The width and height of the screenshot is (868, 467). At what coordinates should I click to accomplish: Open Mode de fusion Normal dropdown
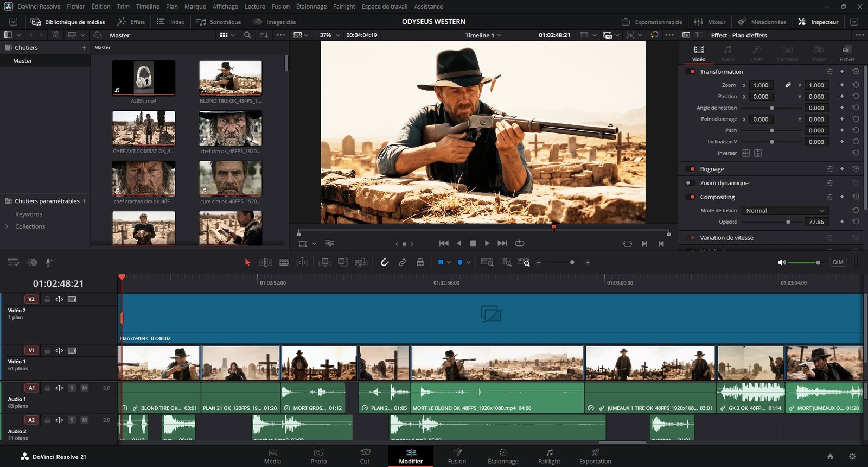coord(784,211)
